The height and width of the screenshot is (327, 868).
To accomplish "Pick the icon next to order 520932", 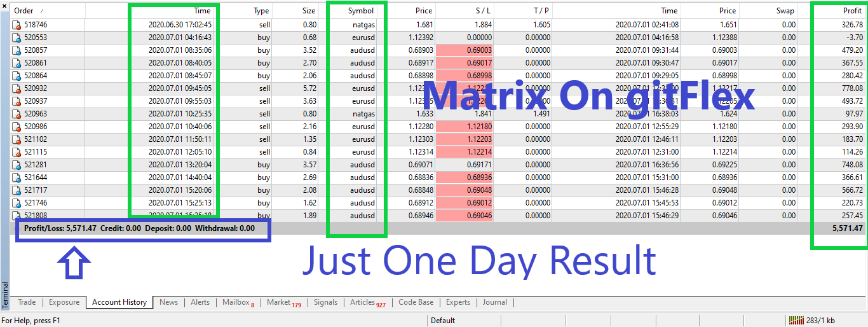I will (17, 88).
